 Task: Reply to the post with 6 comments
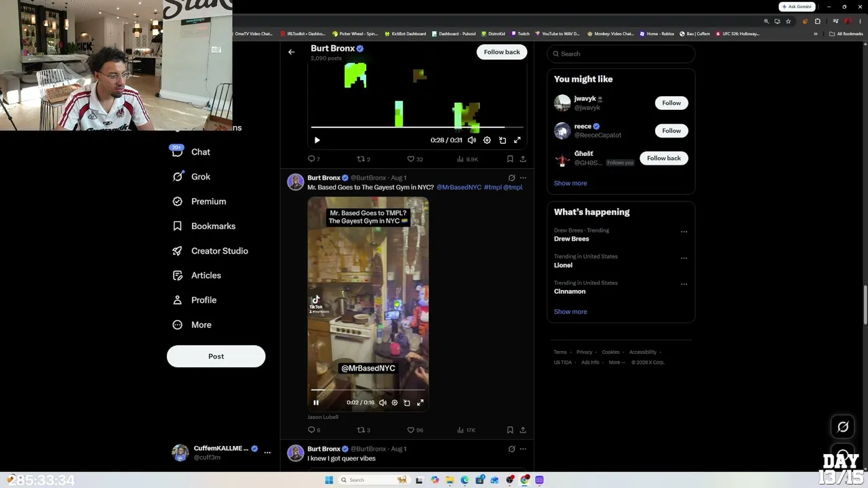pos(314,430)
